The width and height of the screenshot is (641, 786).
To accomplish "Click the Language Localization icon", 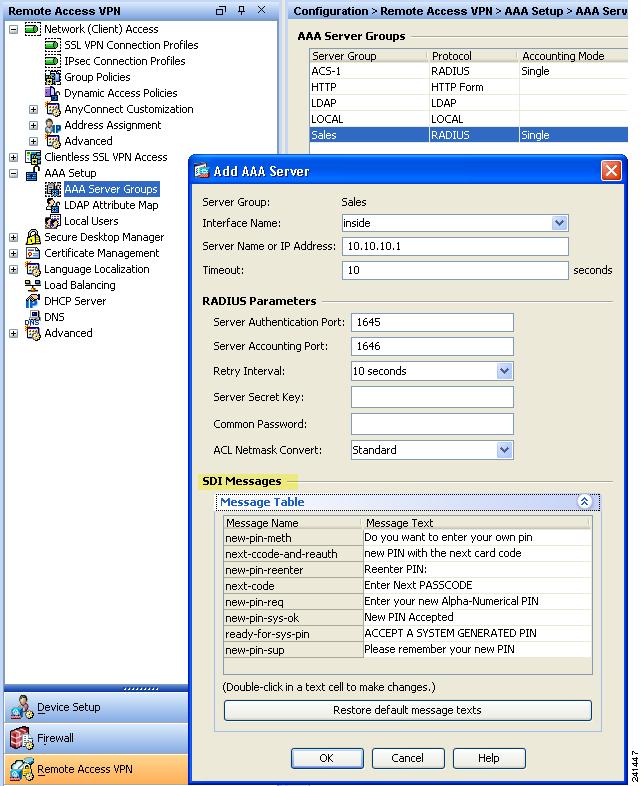I will [33, 269].
